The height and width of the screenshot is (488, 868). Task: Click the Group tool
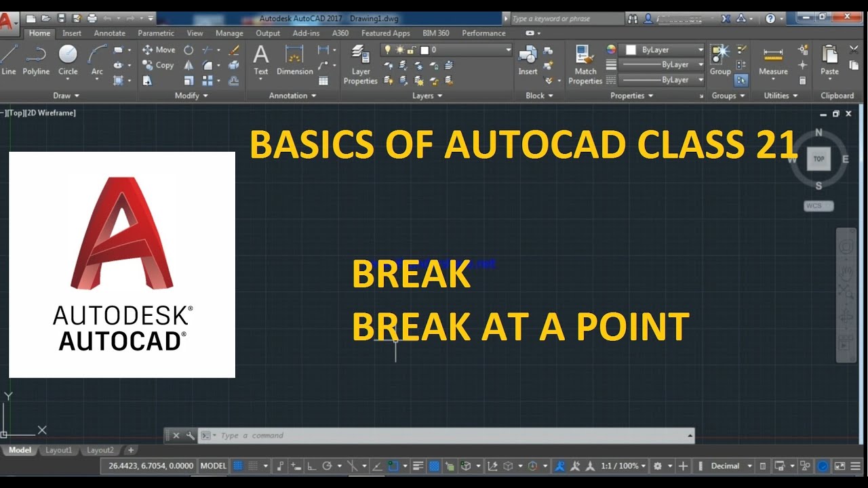(720, 60)
